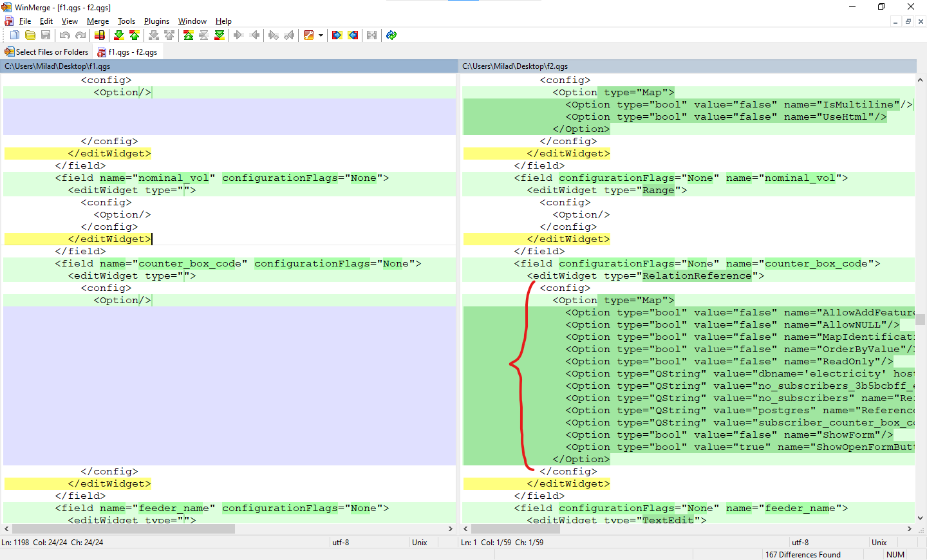Open the View menu
Viewport: 927px width, 560px height.
(70, 21)
